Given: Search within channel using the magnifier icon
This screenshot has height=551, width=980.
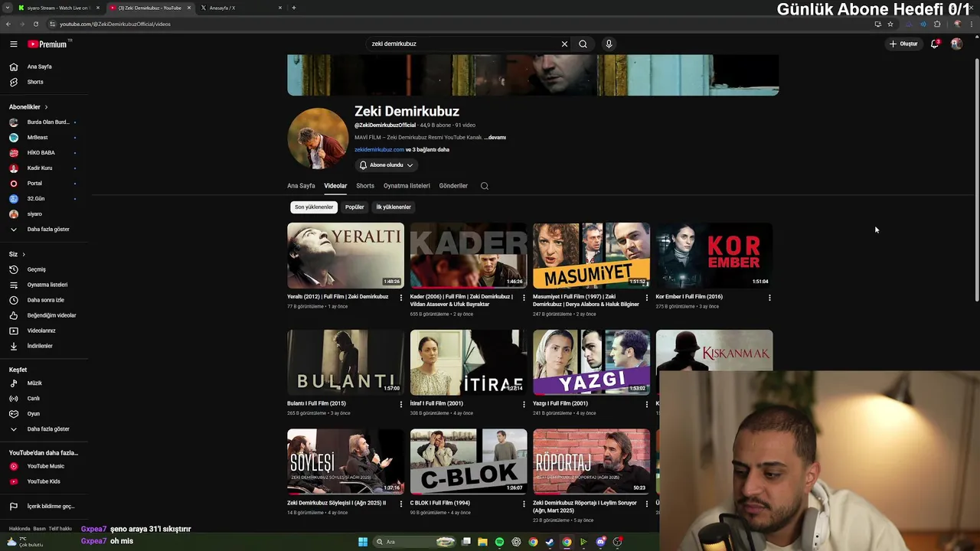Looking at the screenshot, I should [484, 186].
